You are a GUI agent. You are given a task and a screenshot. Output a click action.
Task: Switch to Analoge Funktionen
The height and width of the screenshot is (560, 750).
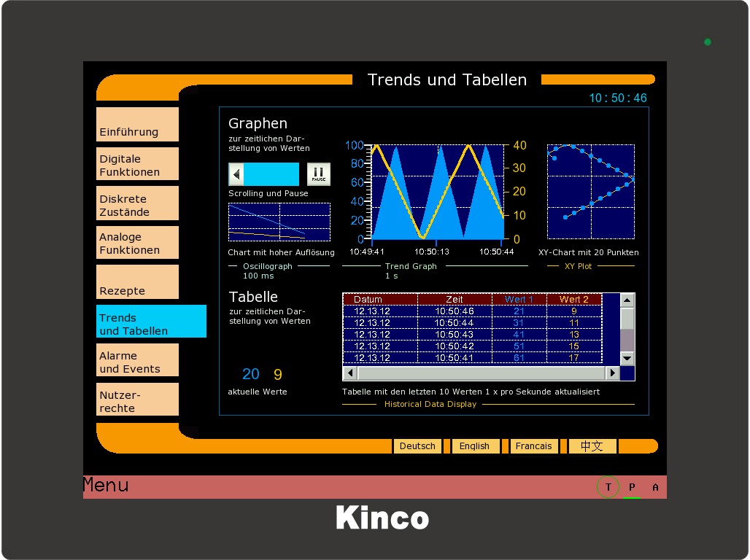pos(137,243)
